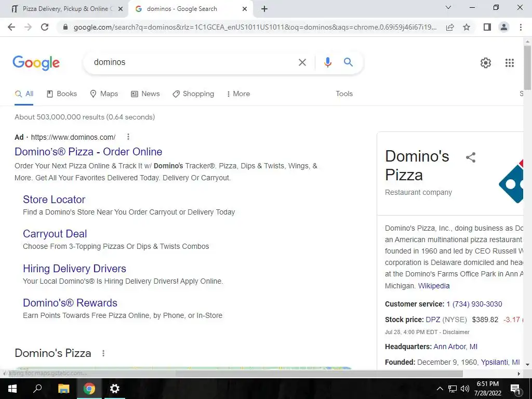Open Google search settings gear

[x=486, y=63]
